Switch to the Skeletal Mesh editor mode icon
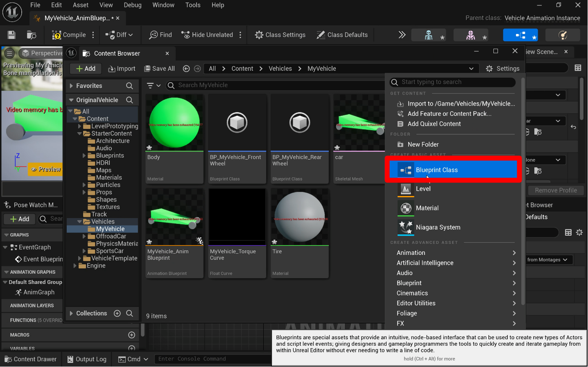 [x=471, y=35]
